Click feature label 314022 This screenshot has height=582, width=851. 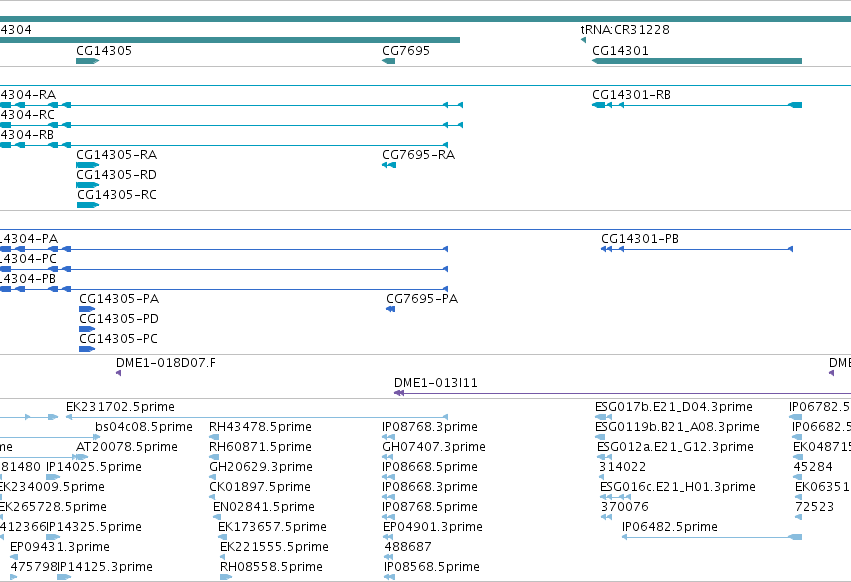click(622, 467)
